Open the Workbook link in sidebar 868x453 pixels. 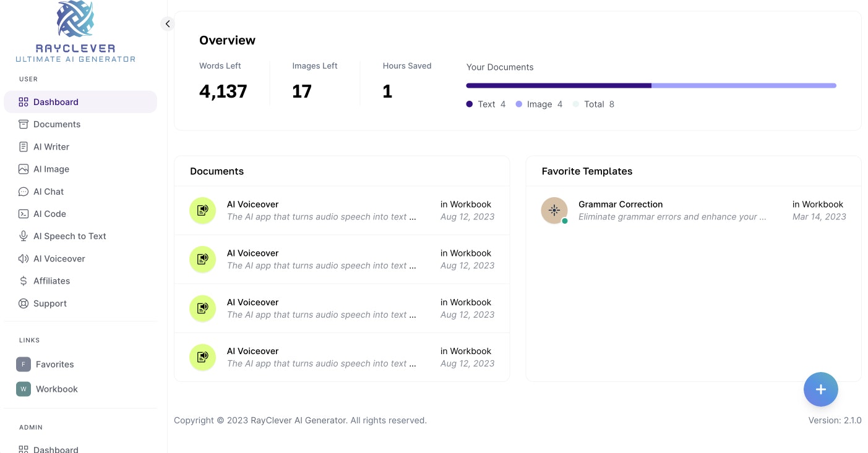tap(56, 389)
